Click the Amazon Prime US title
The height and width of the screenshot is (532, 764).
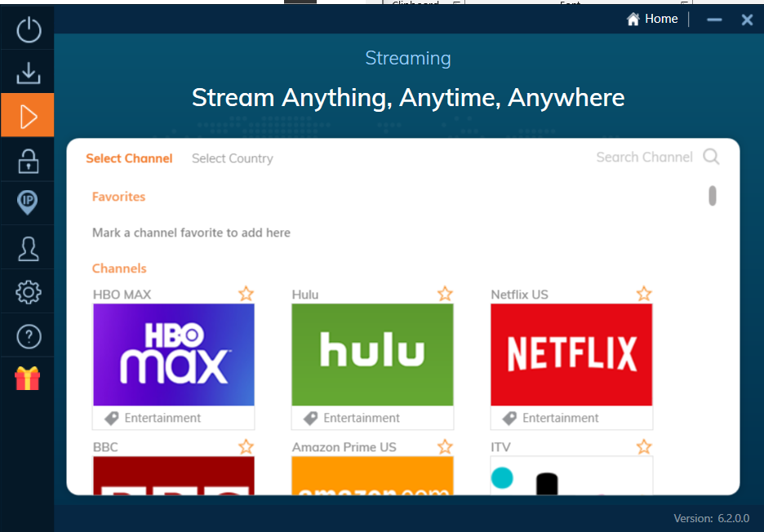click(x=344, y=447)
